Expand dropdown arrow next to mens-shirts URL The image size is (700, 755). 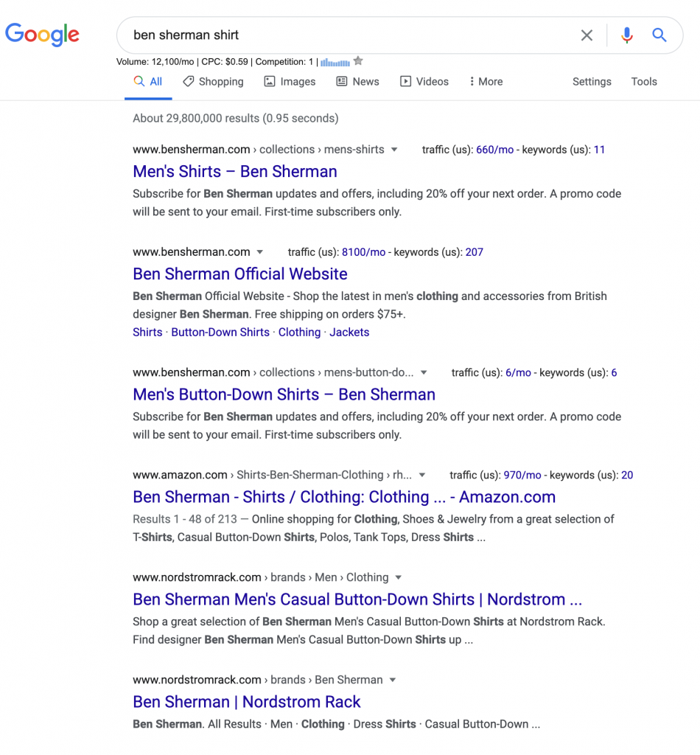pos(394,150)
